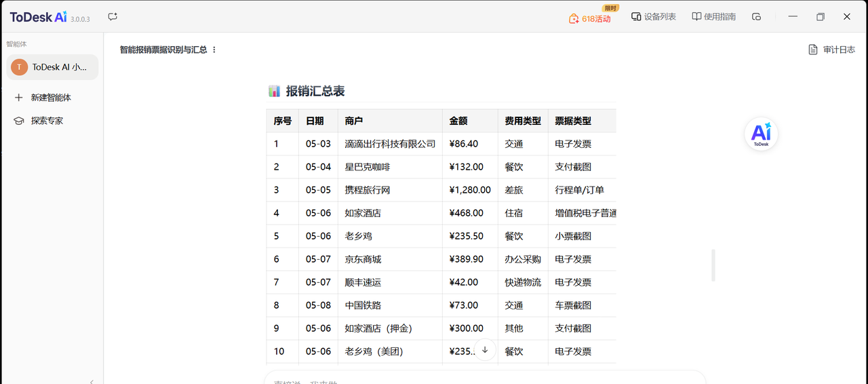The width and height of the screenshot is (868, 384).
Task: Click the 05-08 date cell
Action: (x=318, y=305)
